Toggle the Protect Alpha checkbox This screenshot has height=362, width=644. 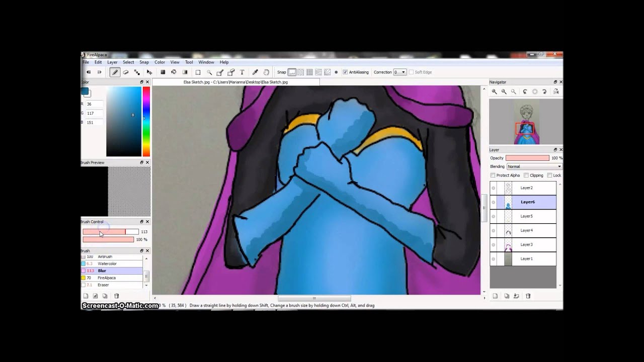pos(493,175)
